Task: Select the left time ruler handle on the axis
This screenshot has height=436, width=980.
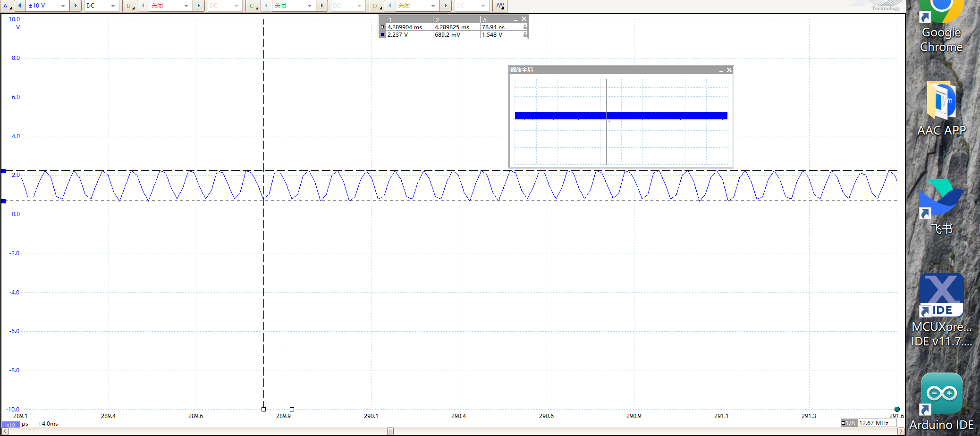Action: 263,409
